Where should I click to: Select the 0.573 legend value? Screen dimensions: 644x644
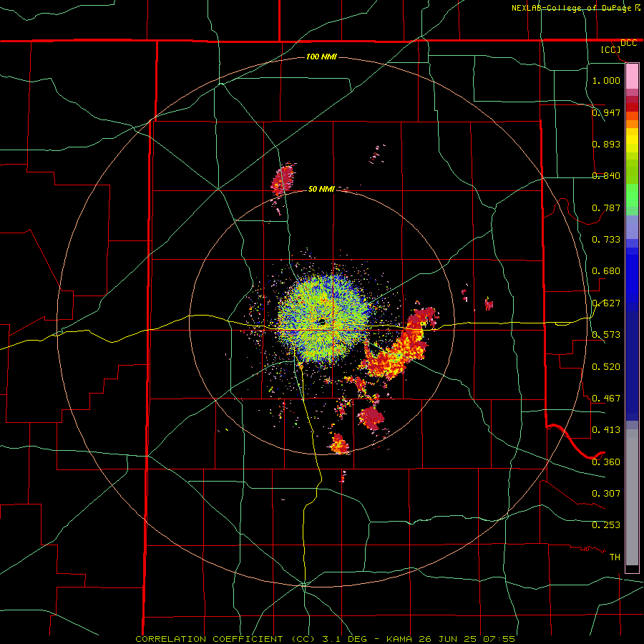(x=606, y=334)
